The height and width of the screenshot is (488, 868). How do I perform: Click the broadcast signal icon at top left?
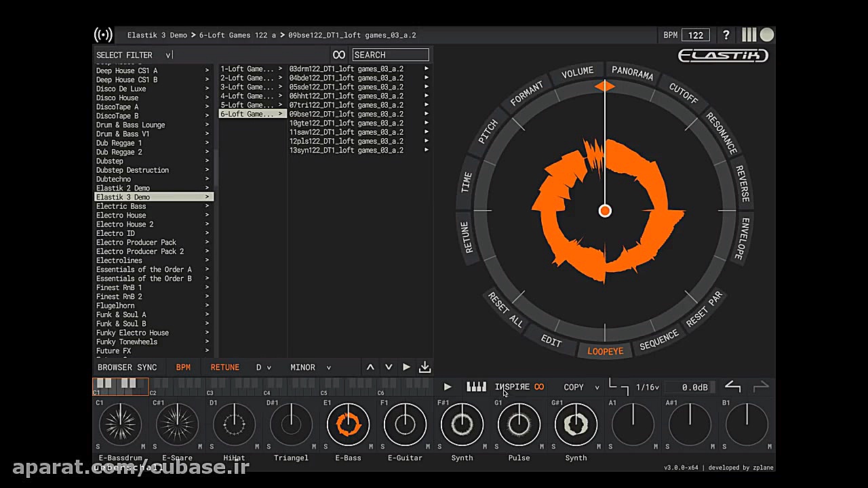103,35
